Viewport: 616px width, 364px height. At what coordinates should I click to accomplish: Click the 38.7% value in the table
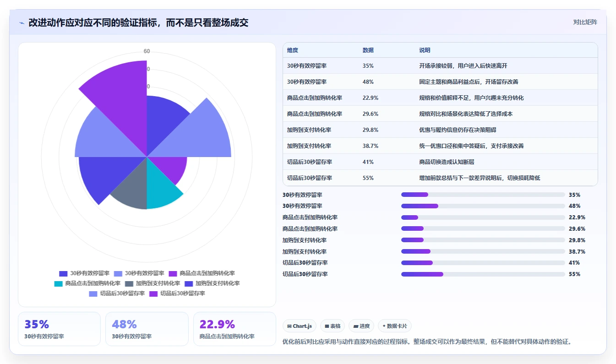[370, 146]
